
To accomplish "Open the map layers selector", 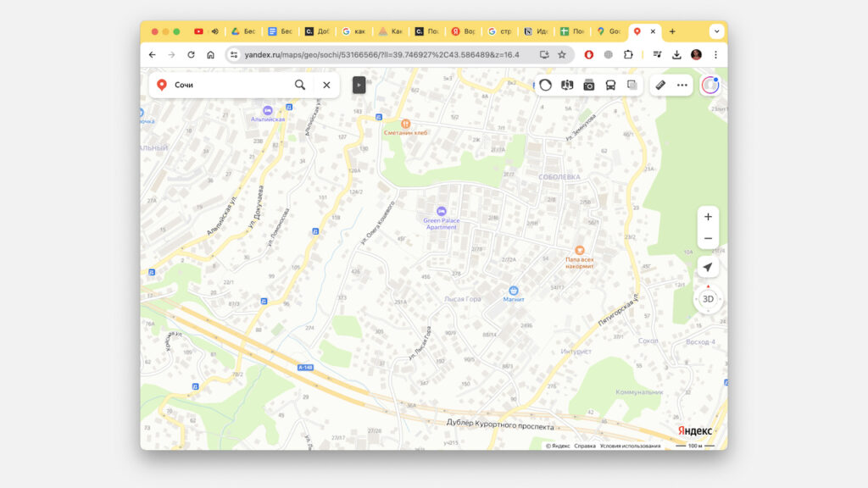I will (x=632, y=85).
